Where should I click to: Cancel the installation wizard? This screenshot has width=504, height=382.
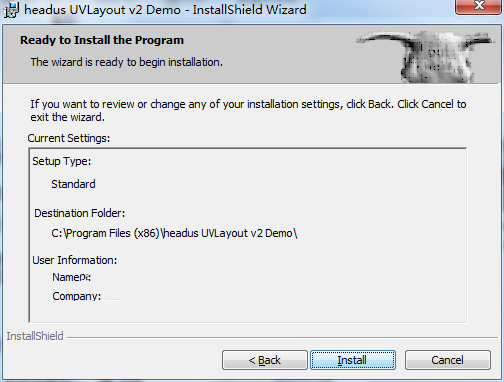(448, 360)
